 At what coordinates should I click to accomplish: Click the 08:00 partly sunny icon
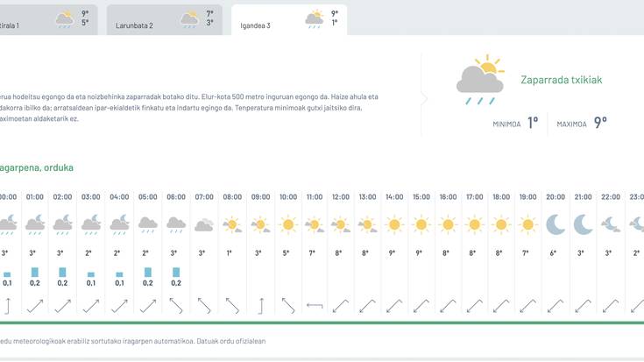[x=232, y=224]
